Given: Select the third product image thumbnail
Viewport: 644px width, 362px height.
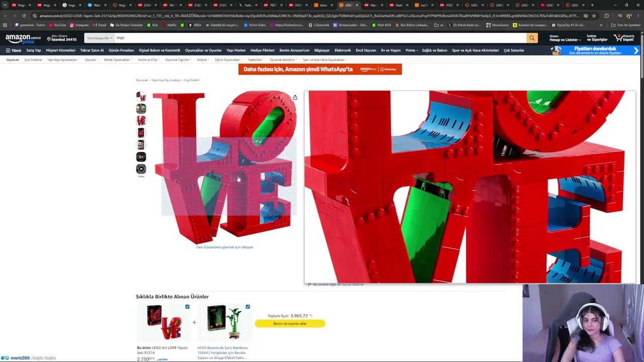Looking at the screenshot, I should pos(141,121).
